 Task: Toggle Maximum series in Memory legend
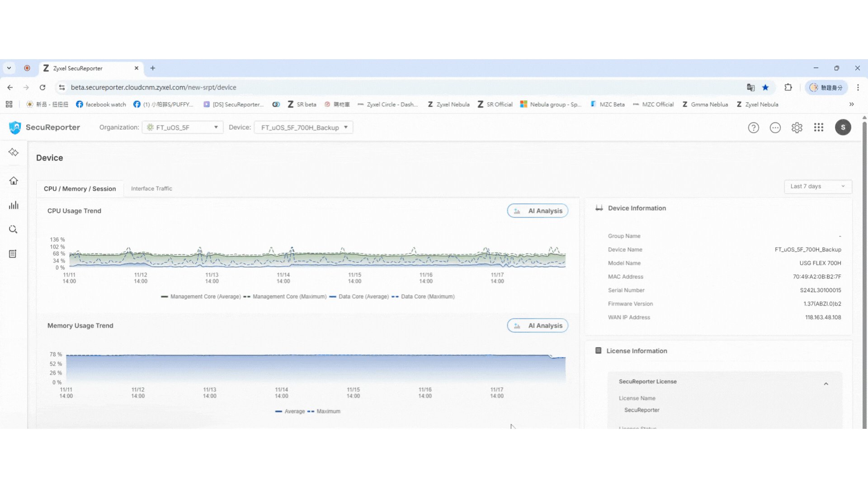coord(324,412)
